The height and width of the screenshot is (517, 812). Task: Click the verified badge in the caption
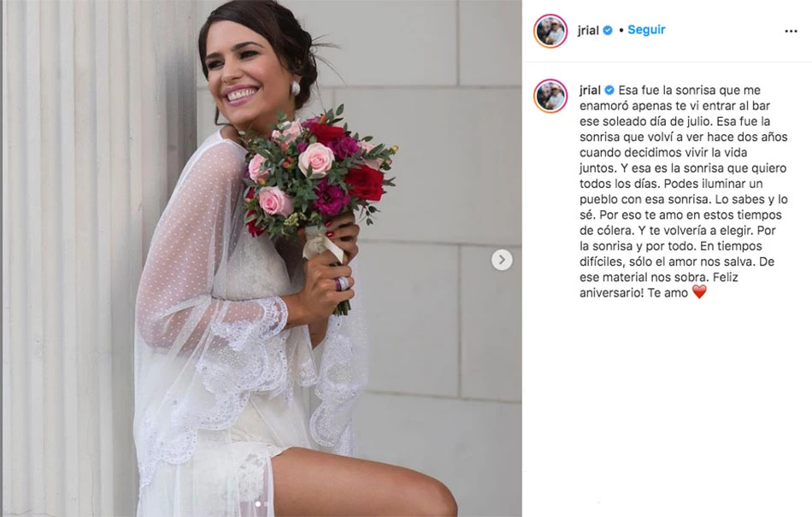coord(609,90)
